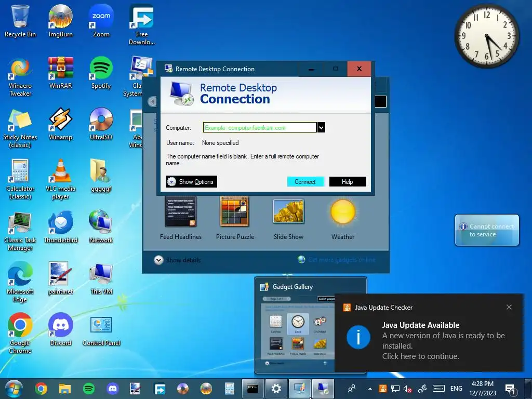Open Calculator (classic) desktop shortcut

tap(20, 180)
